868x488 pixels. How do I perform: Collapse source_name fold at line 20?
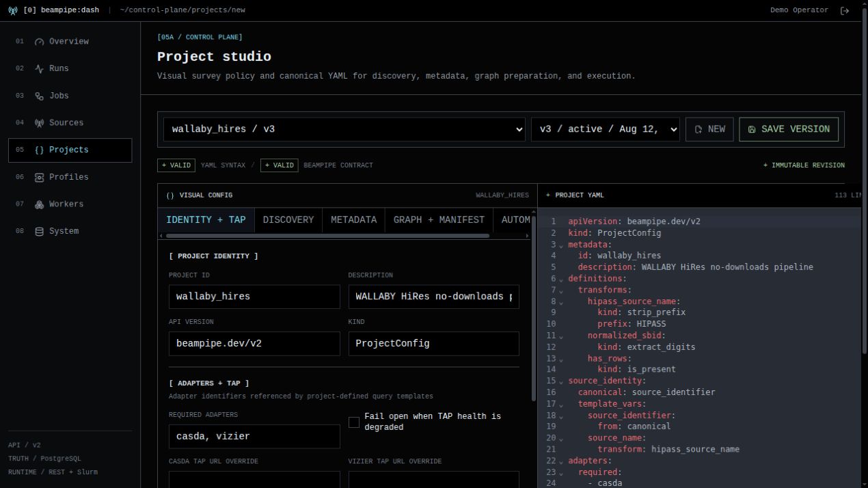[x=561, y=438]
